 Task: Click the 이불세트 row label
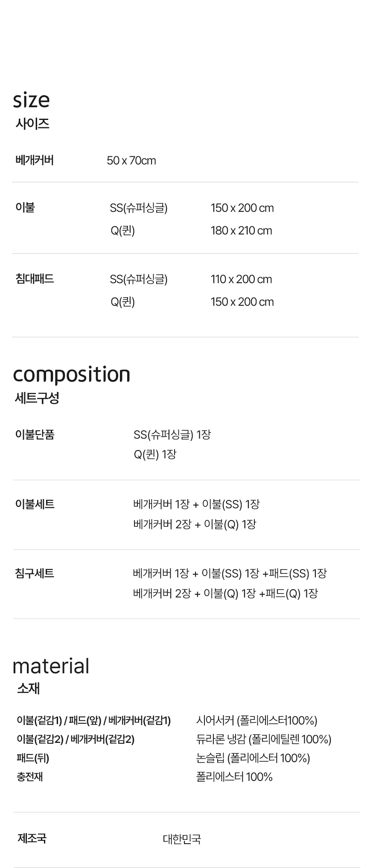[35, 504]
